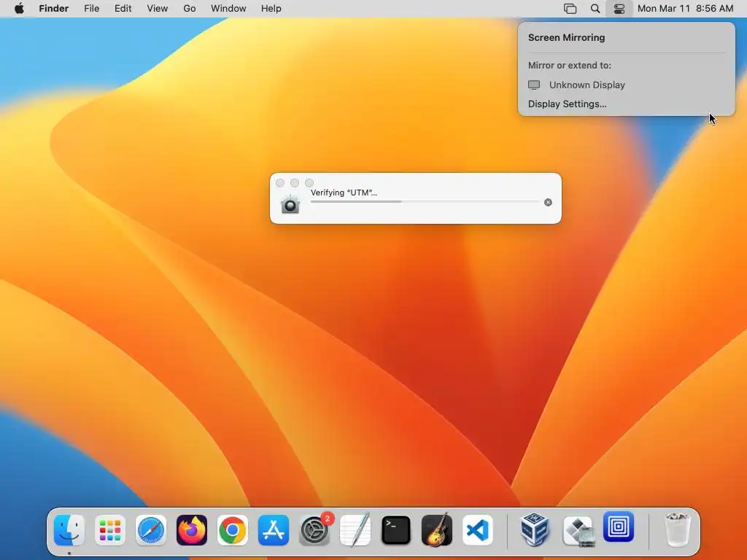Open the Trash in the Dock
The image size is (747, 560).
[677, 530]
